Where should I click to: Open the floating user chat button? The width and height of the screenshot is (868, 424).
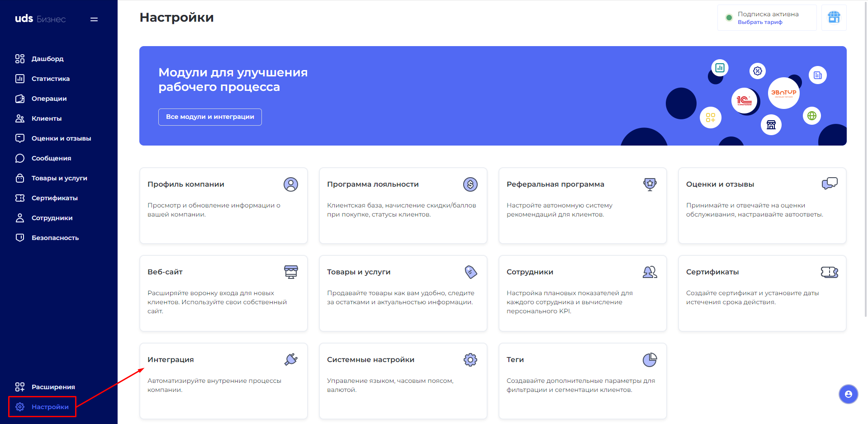pos(849,394)
